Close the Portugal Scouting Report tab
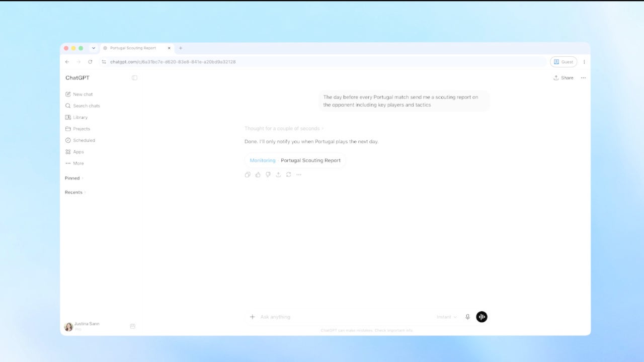 click(x=169, y=48)
